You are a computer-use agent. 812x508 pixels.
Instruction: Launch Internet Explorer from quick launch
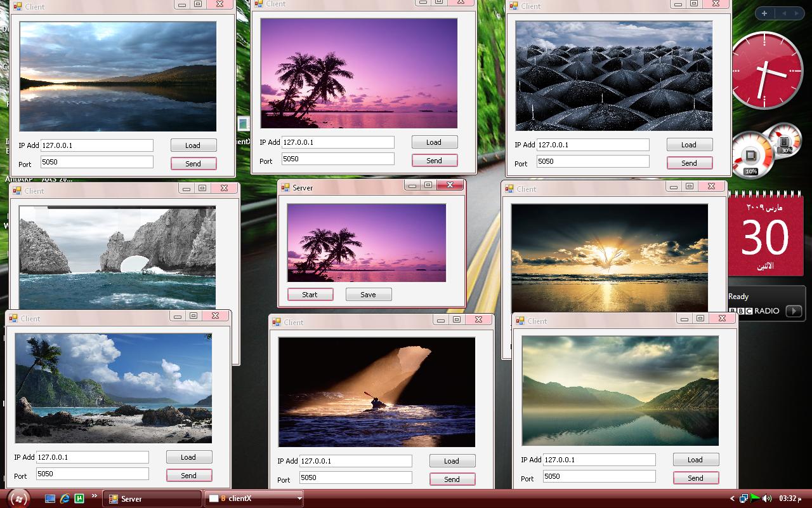(65, 498)
